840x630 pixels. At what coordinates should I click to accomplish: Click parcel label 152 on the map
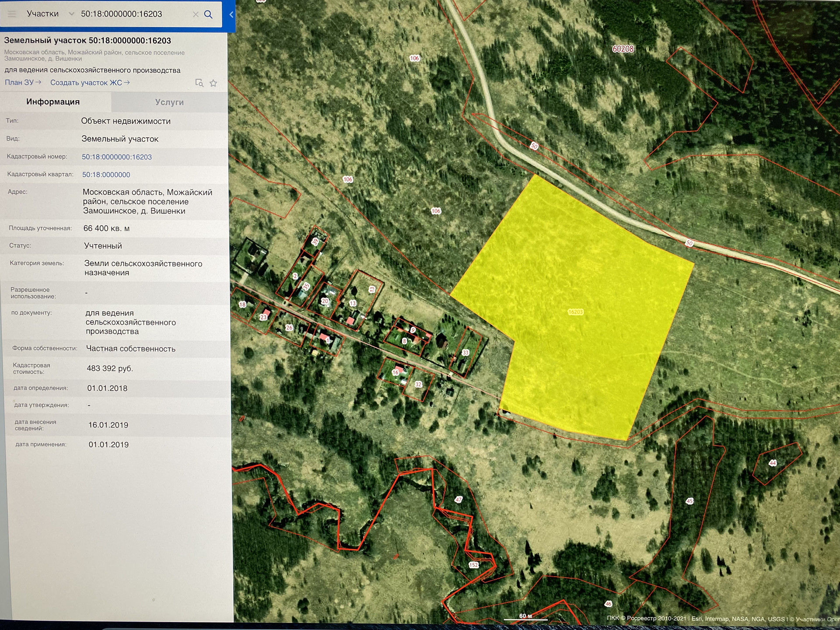pyautogui.click(x=473, y=565)
